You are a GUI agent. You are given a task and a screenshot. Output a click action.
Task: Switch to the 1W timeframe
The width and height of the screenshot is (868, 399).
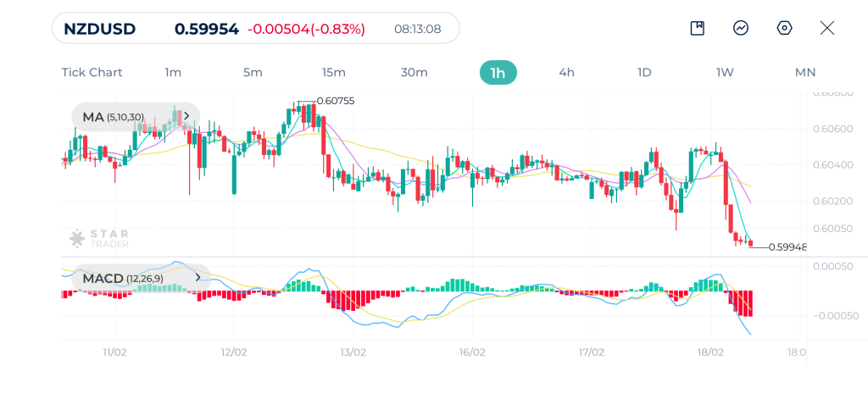point(725,73)
